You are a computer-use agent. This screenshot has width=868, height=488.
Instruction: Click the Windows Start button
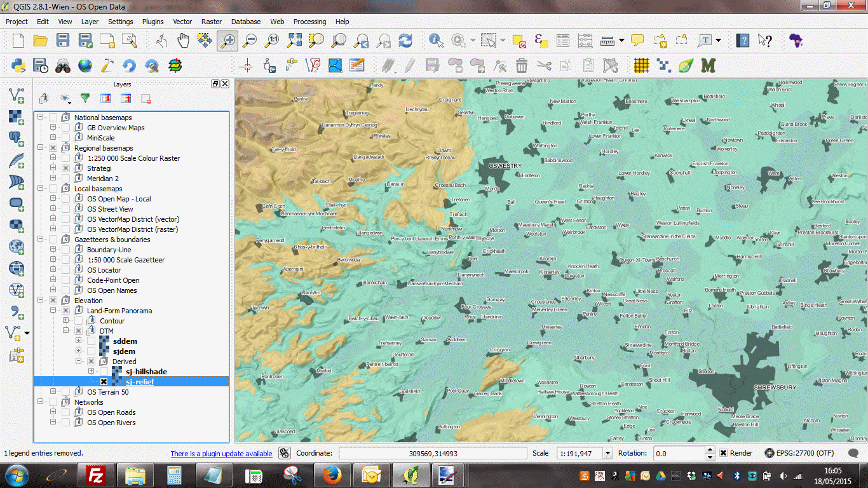pyautogui.click(x=16, y=475)
